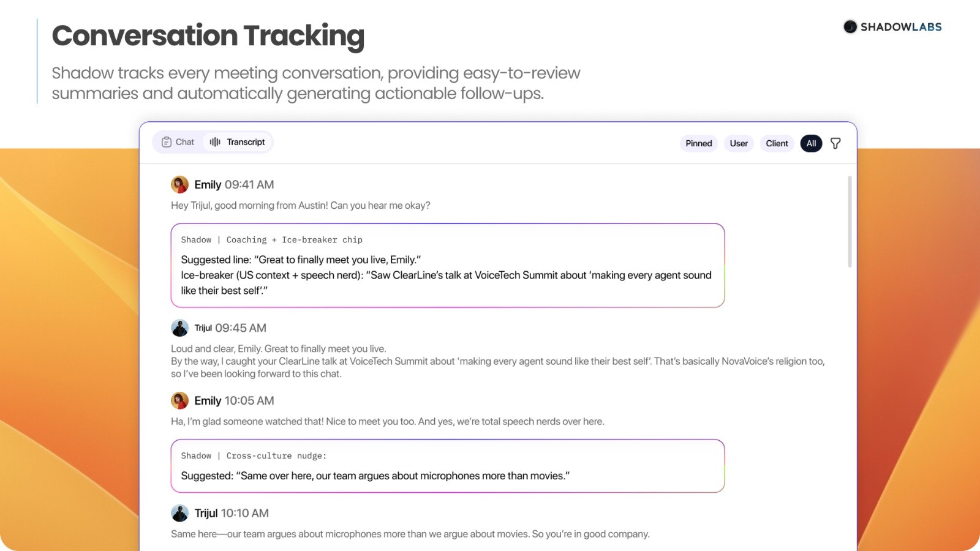Click Trijul's avatar next to 10:10 AM

coord(179,513)
